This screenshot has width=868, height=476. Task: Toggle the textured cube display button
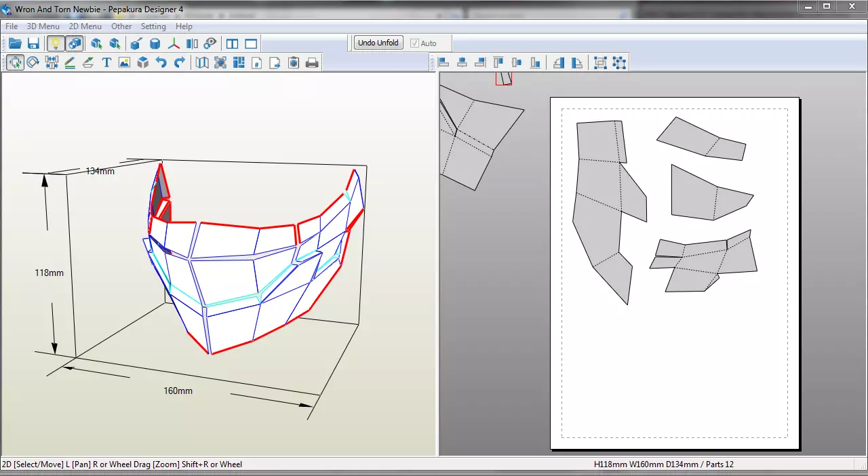click(x=75, y=44)
